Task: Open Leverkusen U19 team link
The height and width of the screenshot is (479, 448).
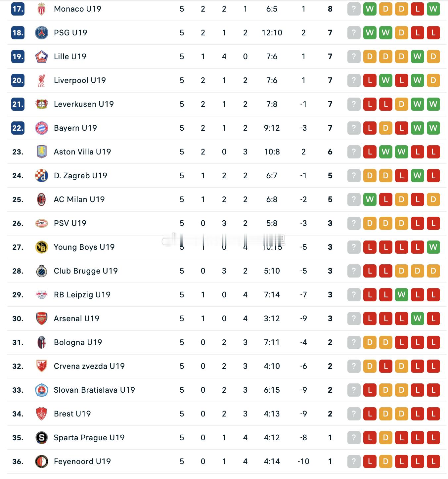Action: [84, 104]
